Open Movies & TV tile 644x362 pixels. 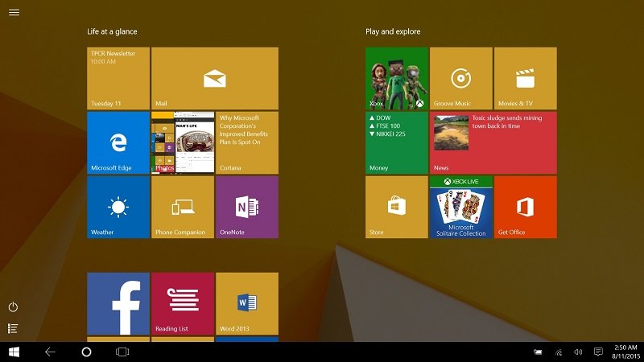526,78
